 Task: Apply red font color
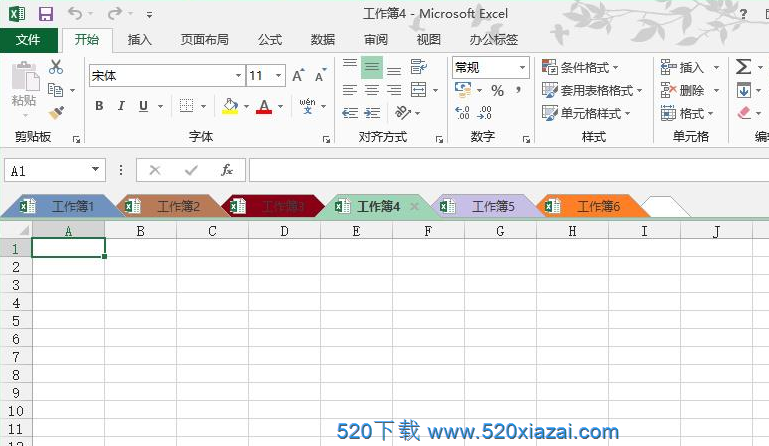264,105
